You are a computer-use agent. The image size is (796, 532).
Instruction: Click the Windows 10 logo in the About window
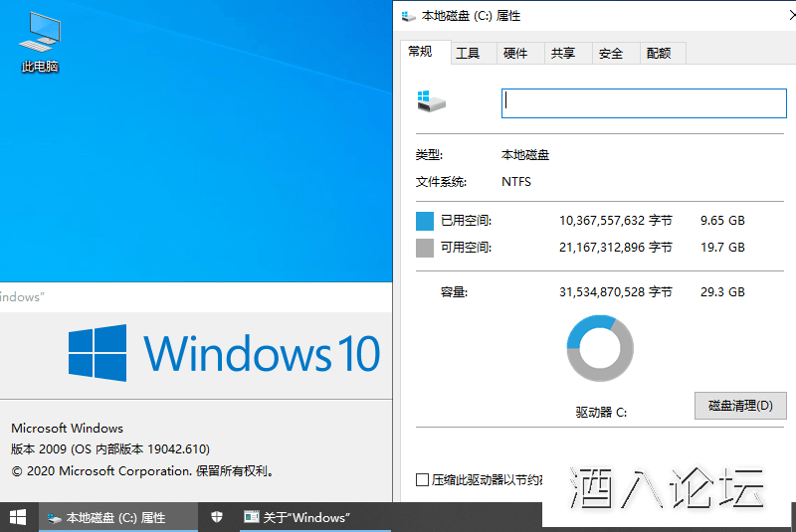pyautogui.click(x=224, y=353)
